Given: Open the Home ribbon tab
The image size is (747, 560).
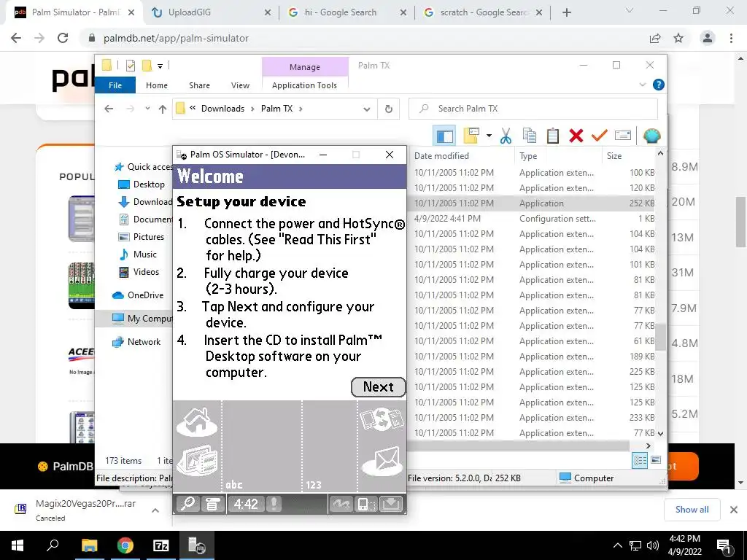Looking at the screenshot, I should (x=157, y=85).
